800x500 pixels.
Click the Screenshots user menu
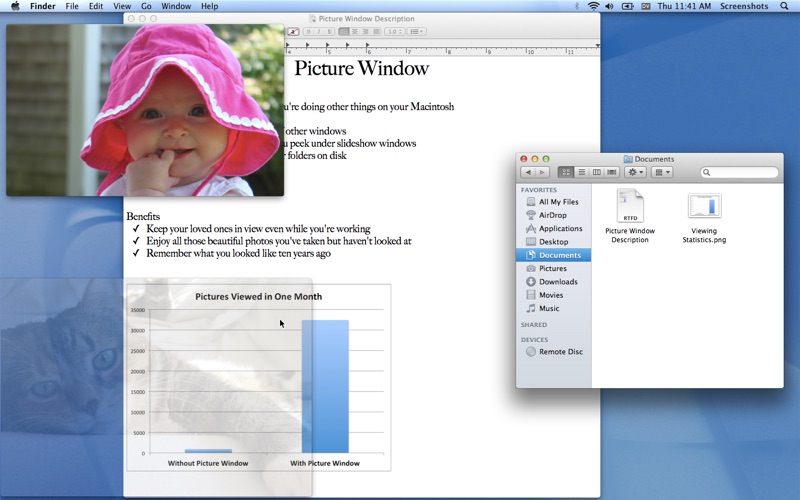coord(744,6)
